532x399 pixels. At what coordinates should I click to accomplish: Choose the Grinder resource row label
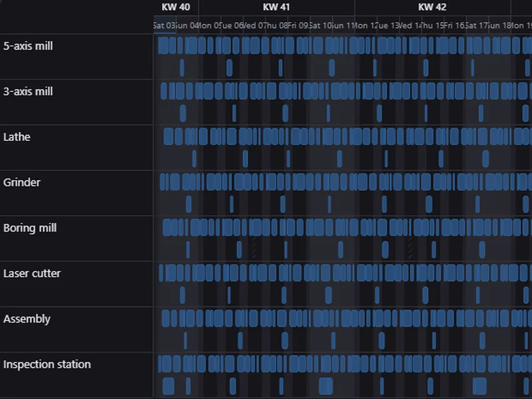[x=22, y=182]
